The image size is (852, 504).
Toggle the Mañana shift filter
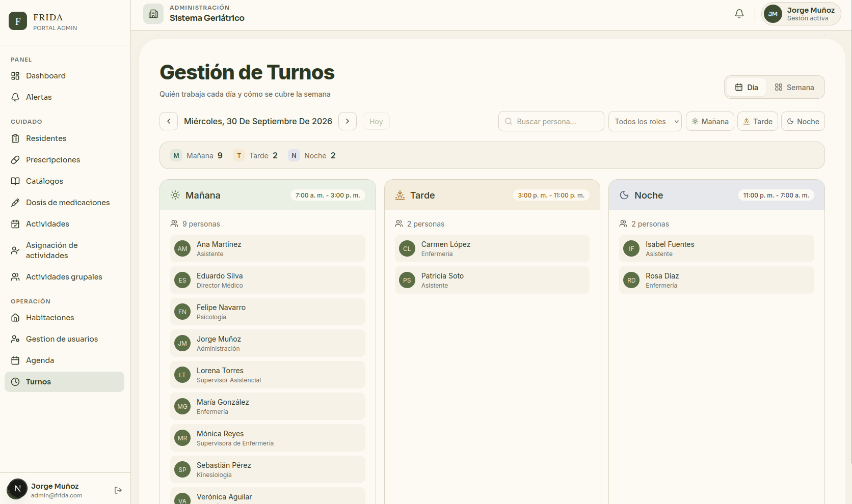pos(710,121)
